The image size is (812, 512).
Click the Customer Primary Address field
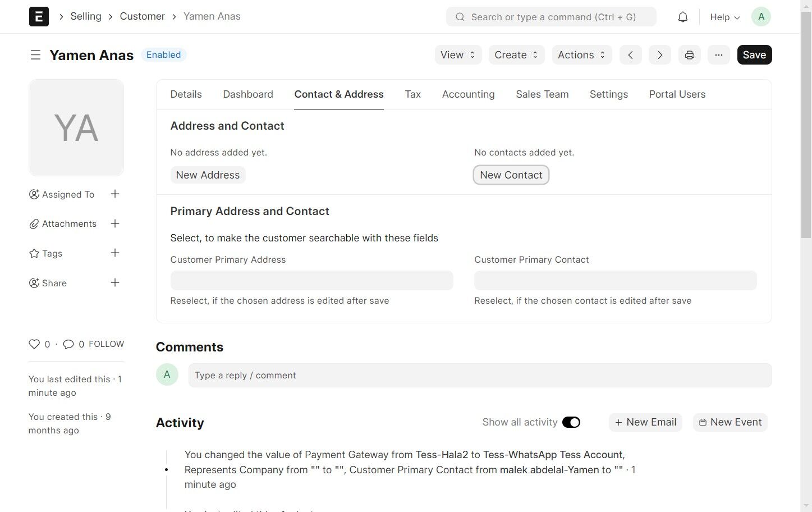pos(311,280)
